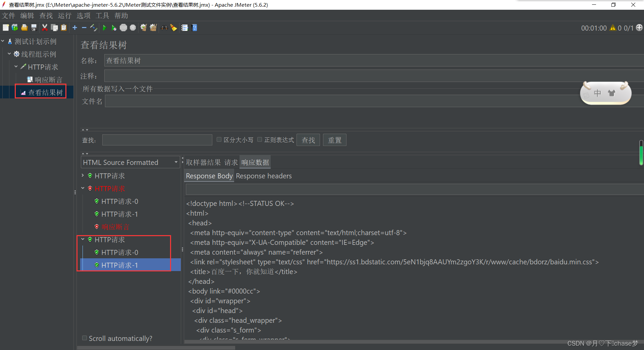Open the 编辑 menu
Image resolution: width=644 pixels, height=350 pixels.
tap(27, 16)
